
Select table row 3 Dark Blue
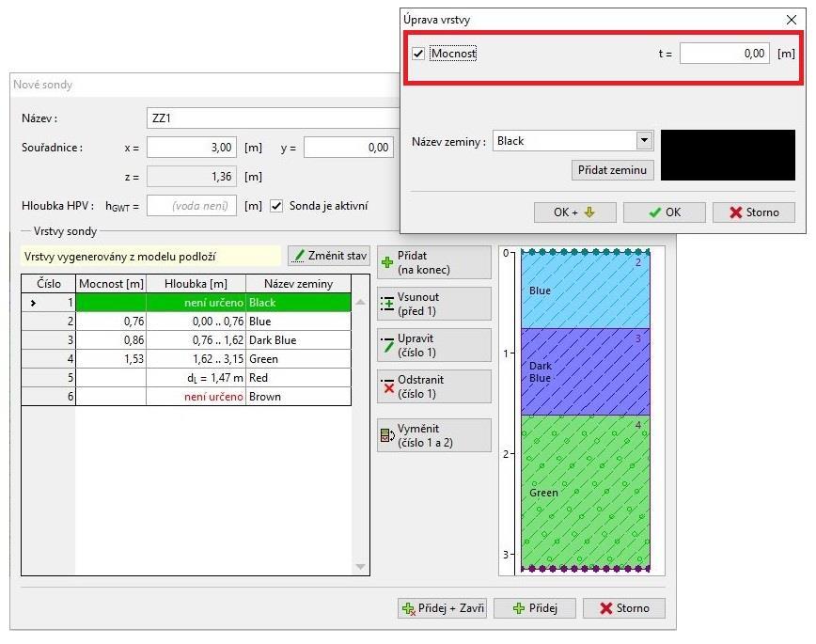click(x=186, y=340)
